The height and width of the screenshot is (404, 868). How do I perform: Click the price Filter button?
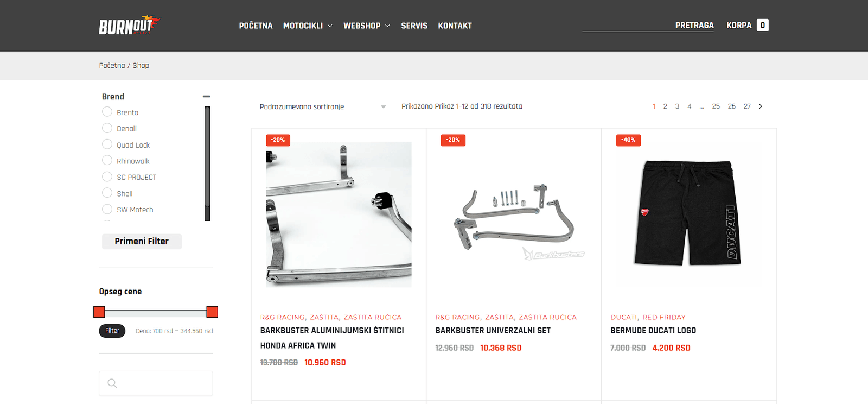click(x=112, y=331)
